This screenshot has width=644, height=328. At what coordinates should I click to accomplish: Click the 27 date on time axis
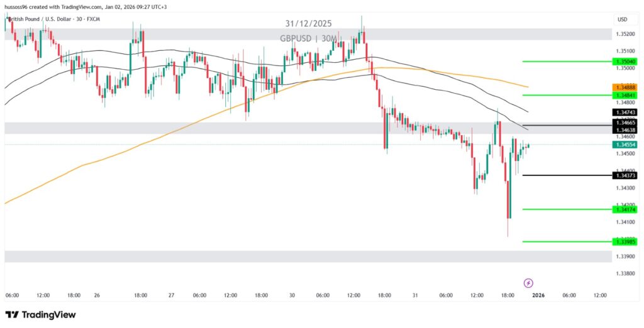(171, 295)
